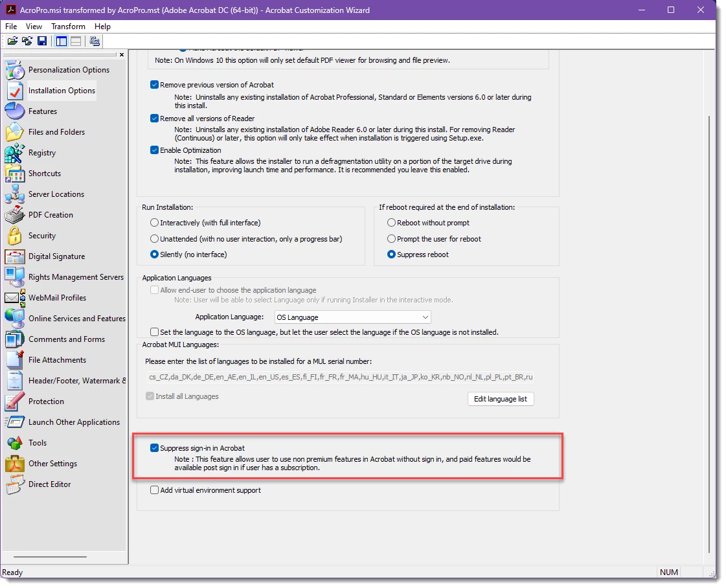Click the second open-folder toolbar icon
This screenshot has height=588, width=726.
pos(27,41)
